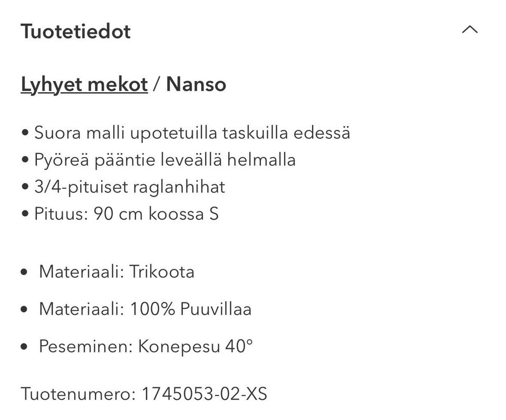Open the Nanso brand link

(196, 84)
